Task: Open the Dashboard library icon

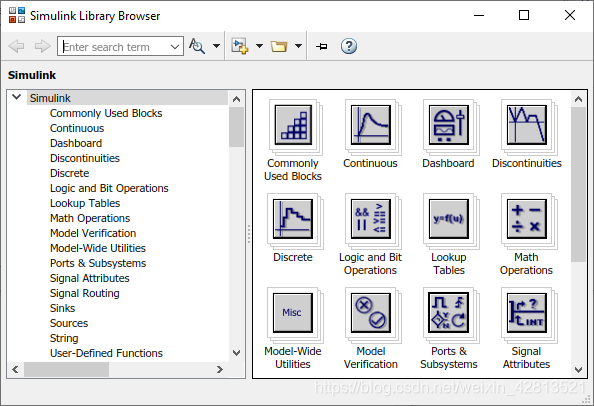Action: pyautogui.click(x=449, y=125)
